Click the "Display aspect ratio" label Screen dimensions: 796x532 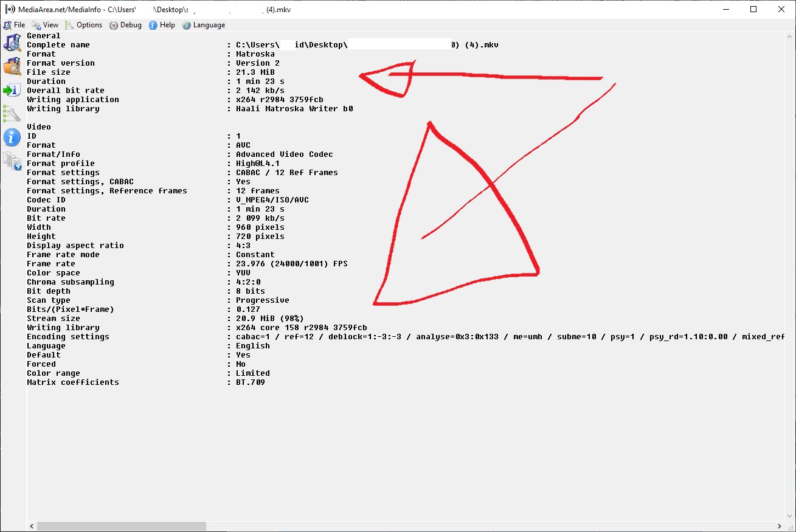pos(75,246)
